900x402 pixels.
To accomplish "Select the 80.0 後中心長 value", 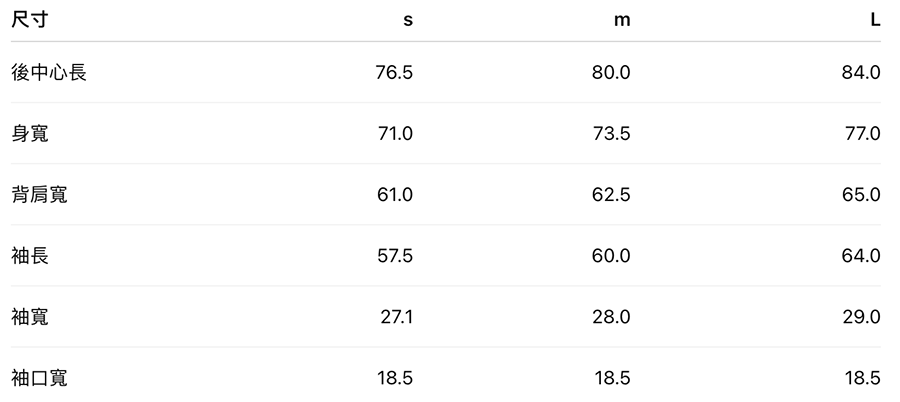I will (x=611, y=72).
